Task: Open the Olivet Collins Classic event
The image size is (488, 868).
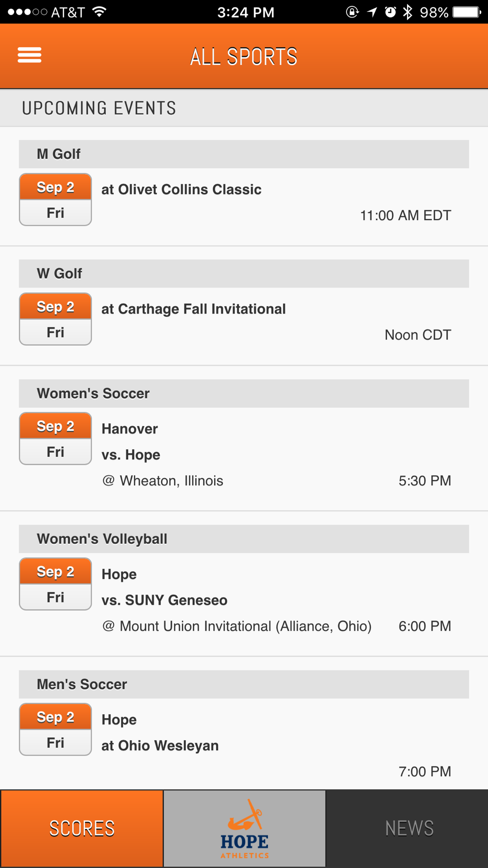Action: pyautogui.click(x=182, y=189)
